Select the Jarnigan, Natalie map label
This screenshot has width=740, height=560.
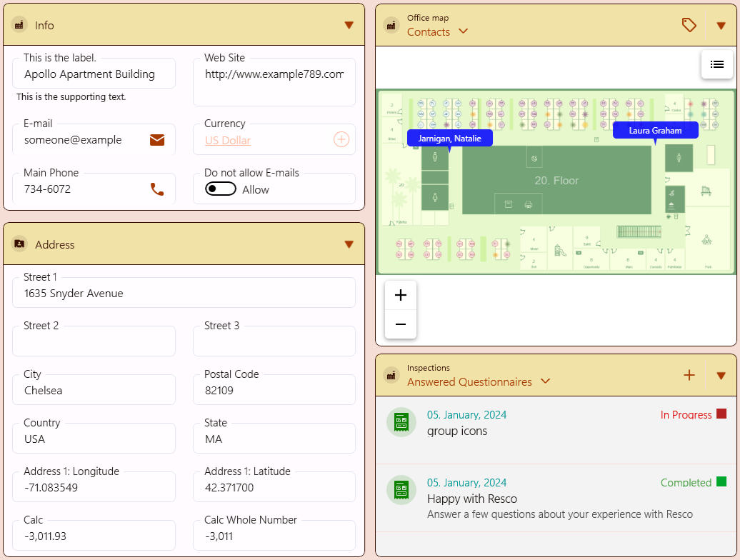tap(449, 139)
